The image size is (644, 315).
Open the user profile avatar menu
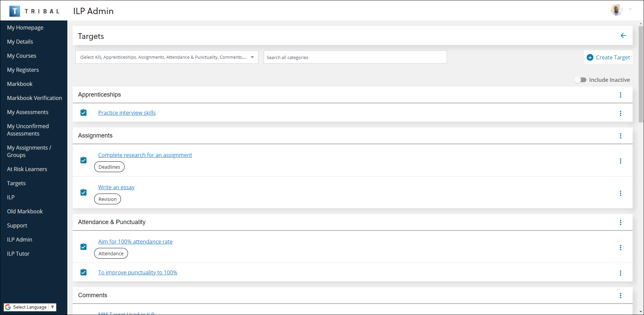[617, 10]
